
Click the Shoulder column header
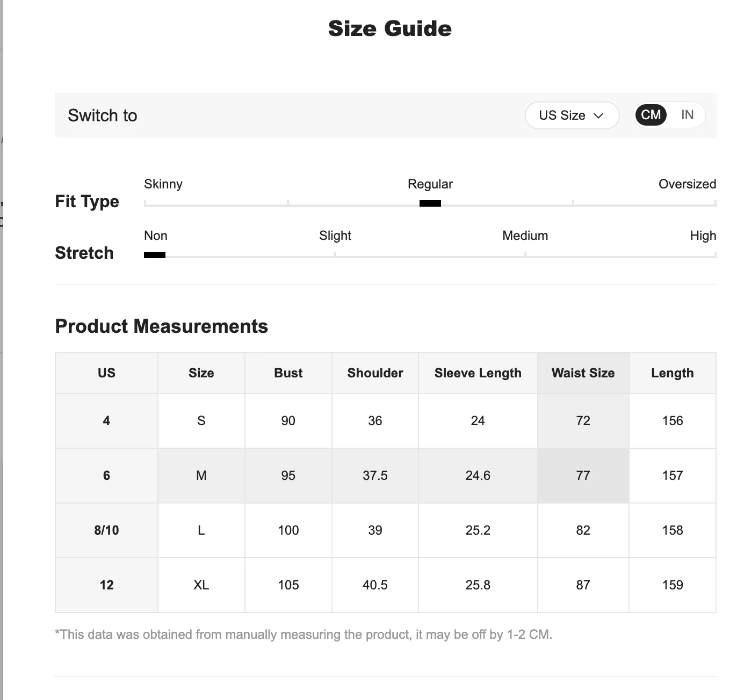tap(375, 373)
